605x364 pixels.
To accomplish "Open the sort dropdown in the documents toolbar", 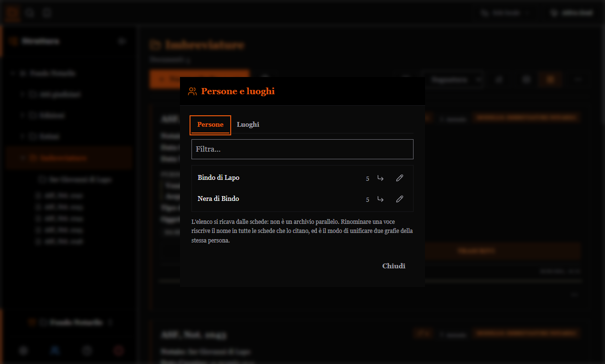I will point(455,80).
